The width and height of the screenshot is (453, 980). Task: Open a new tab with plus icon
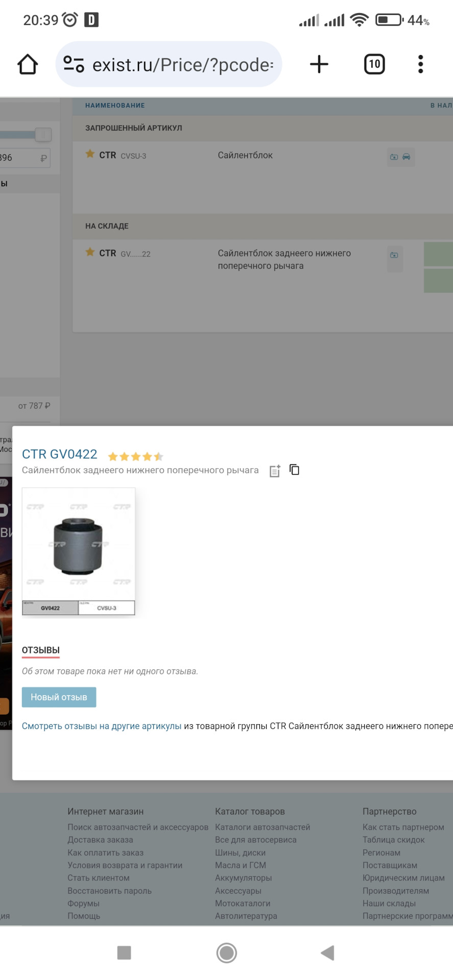(x=319, y=64)
